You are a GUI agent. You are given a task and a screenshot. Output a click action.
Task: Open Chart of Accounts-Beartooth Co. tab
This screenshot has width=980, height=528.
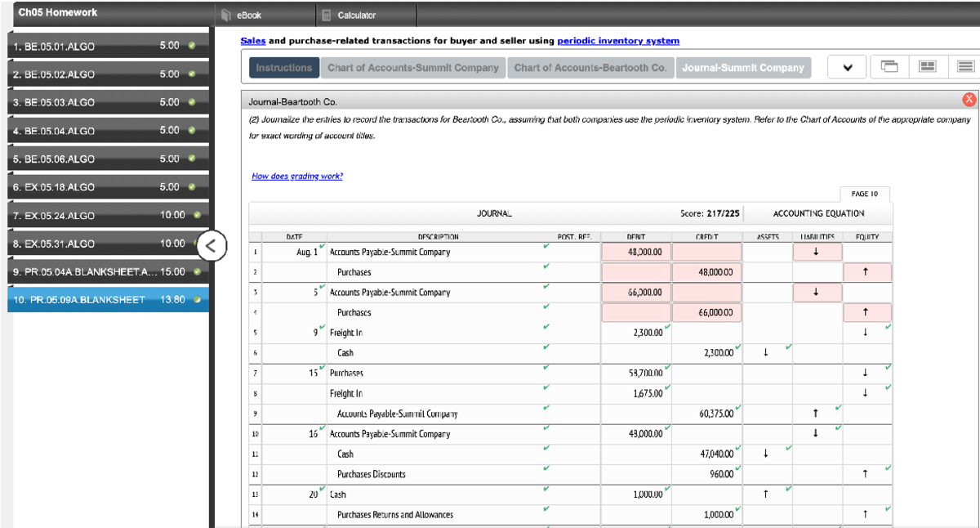point(590,68)
